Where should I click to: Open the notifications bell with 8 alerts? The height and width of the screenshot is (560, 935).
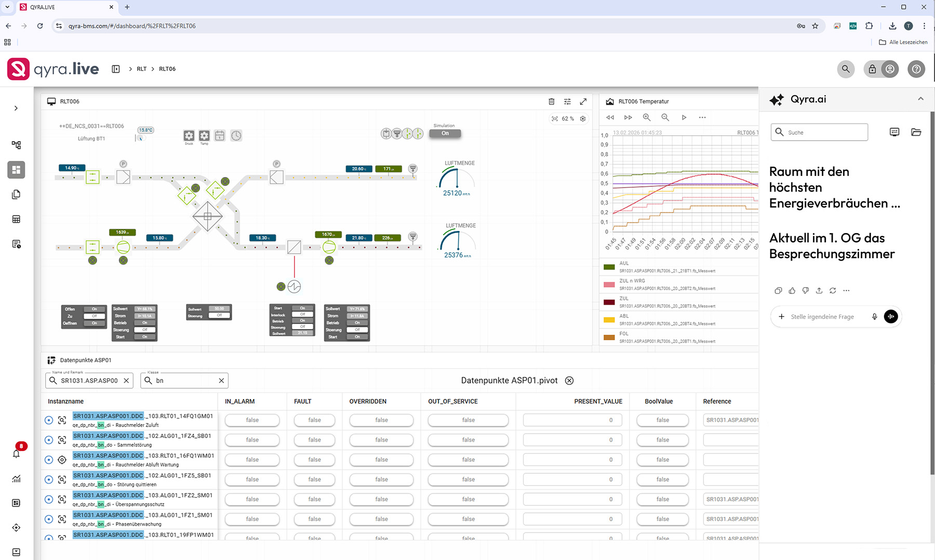(x=17, y=453)
